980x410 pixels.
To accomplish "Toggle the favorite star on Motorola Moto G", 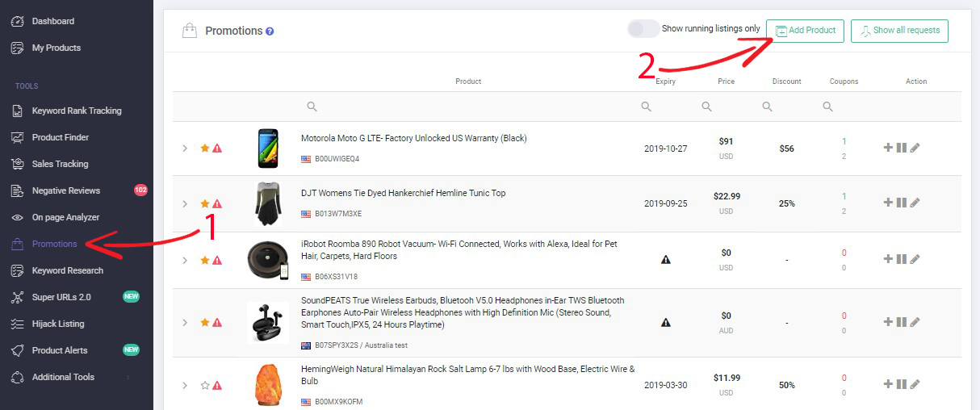I will pos(205,149).
